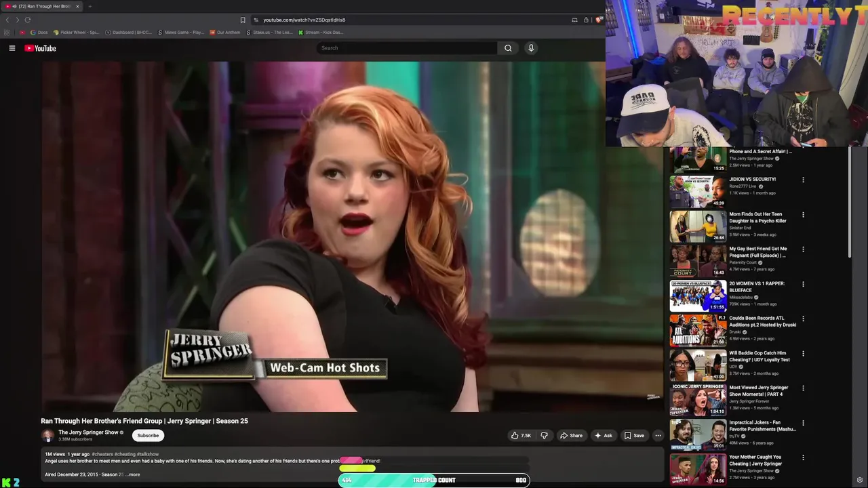Go forward with the browser forward arrow
Screen dimensions: 868x488
tap(17, 20)
